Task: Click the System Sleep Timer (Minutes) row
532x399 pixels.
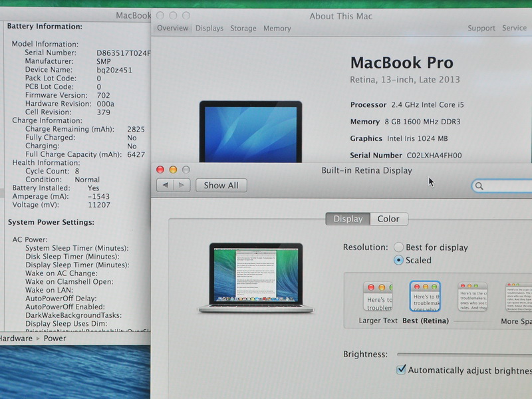Action: pyautogui.click(x=77, y=248)
